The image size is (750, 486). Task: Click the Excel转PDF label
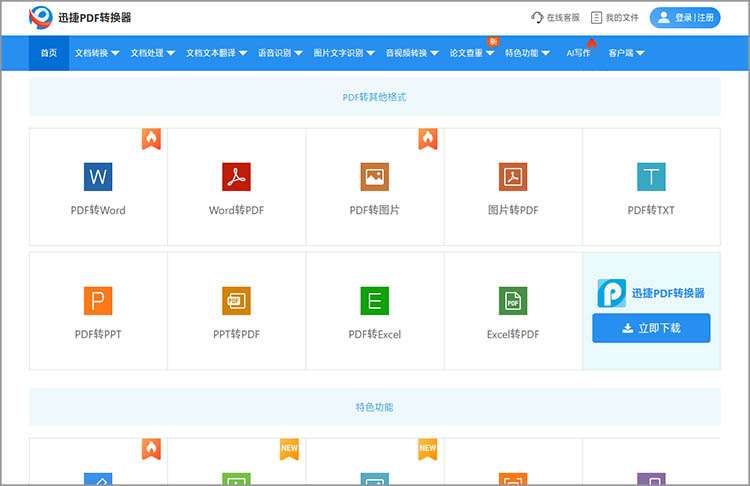click(513, 334)
